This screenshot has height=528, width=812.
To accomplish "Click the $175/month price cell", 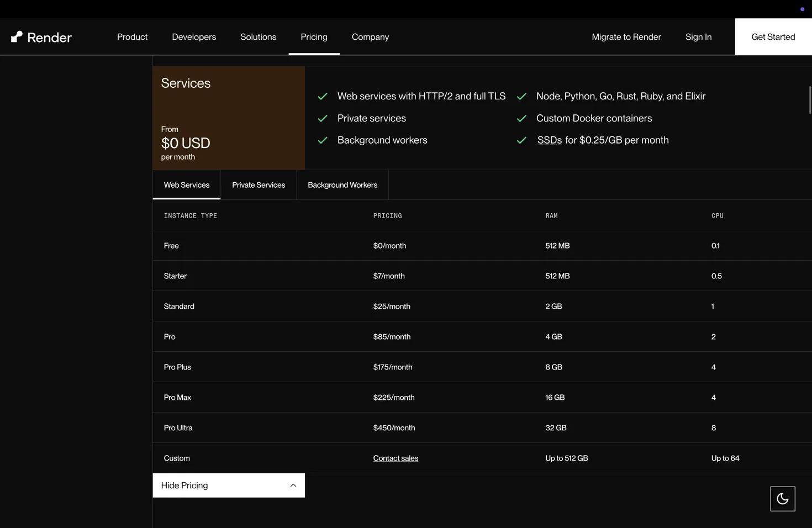I will (x=393, y=367).
